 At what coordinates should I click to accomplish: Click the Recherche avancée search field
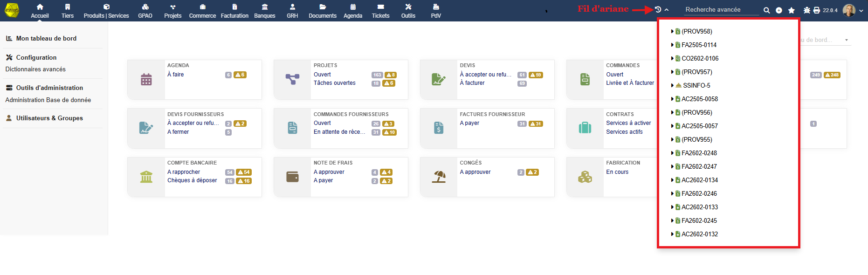click(721, 10)
